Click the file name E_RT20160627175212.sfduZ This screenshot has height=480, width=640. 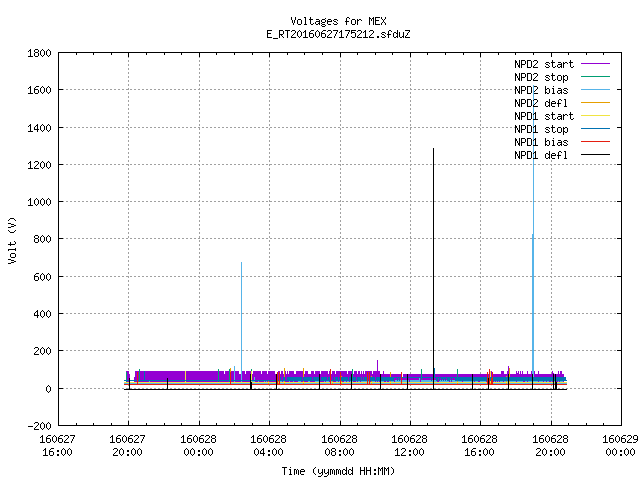[338, 34]
